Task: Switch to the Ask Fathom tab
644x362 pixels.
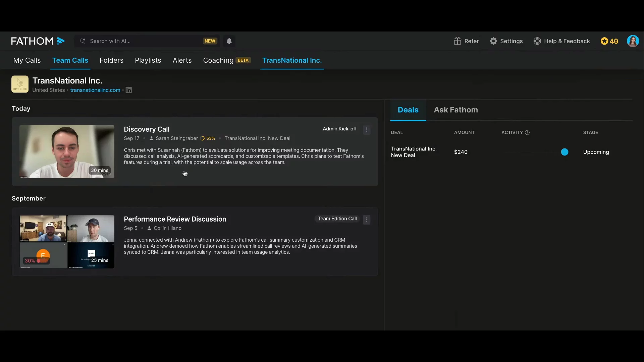Action: click(455, 110)
